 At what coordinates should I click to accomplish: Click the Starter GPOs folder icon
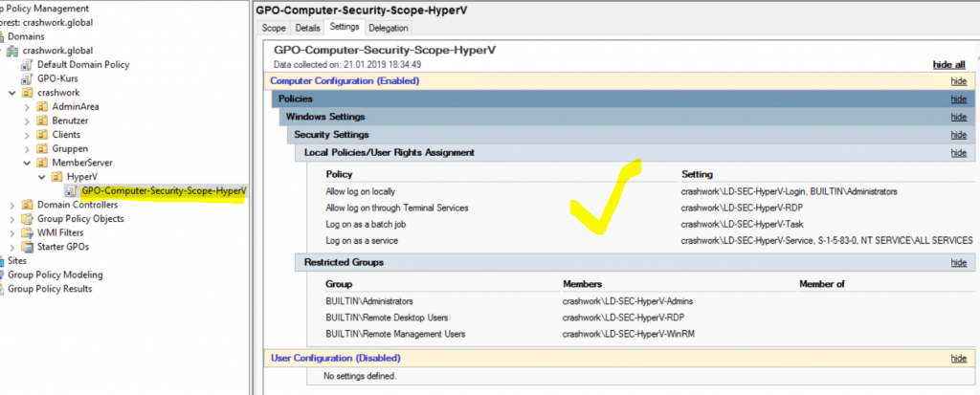pos(27,246)
